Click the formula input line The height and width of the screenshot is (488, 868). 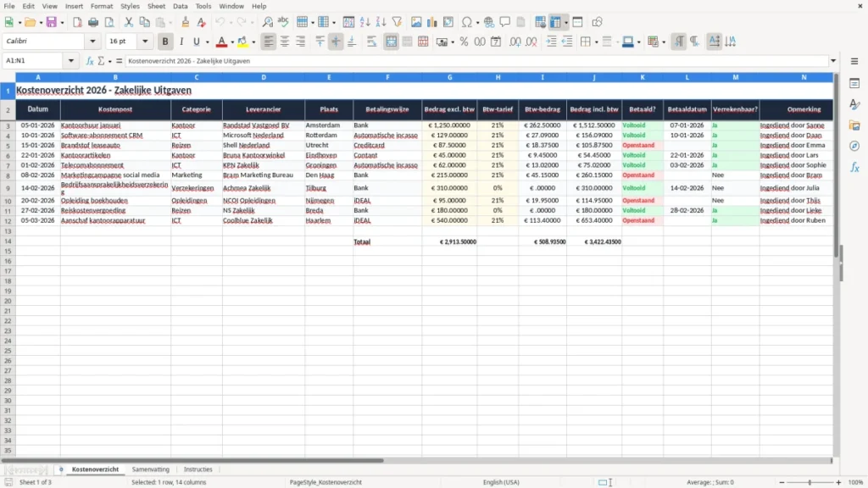(x=476, y=61)
